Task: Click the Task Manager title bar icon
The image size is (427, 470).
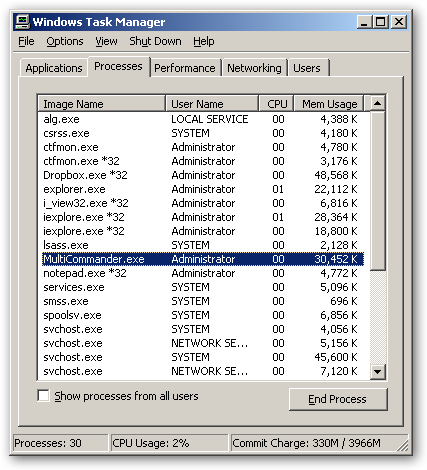Action: [23, 22]
